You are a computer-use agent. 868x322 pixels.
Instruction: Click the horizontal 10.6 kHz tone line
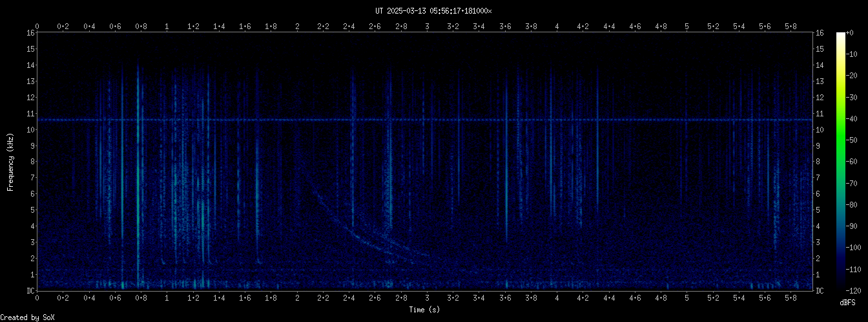424,120
